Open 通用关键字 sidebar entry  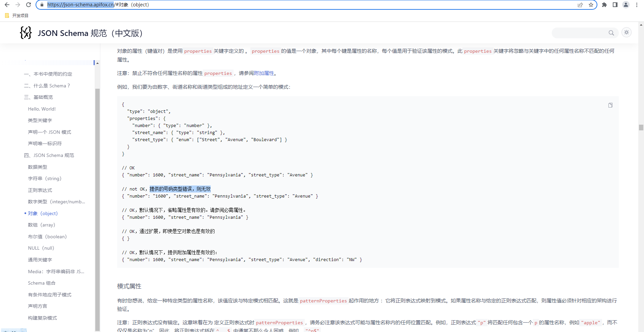click(40, 260)
